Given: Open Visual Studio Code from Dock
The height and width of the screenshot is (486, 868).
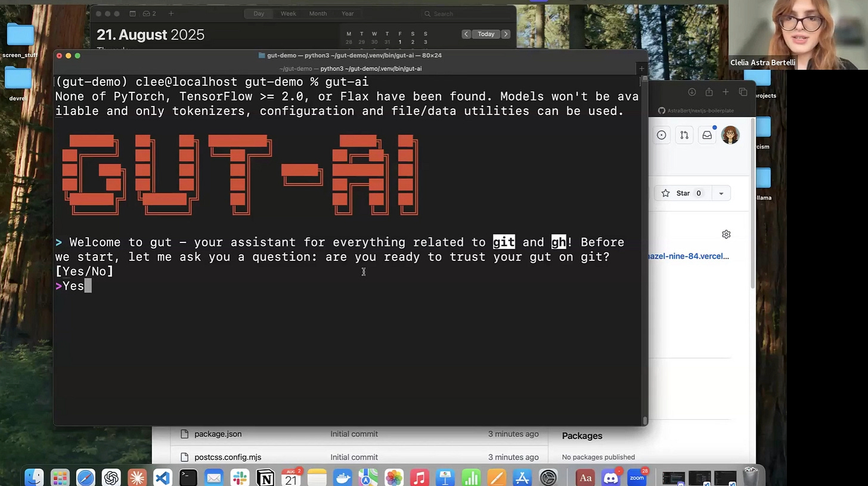Looking at the screenshot, I should click(162, 478).
